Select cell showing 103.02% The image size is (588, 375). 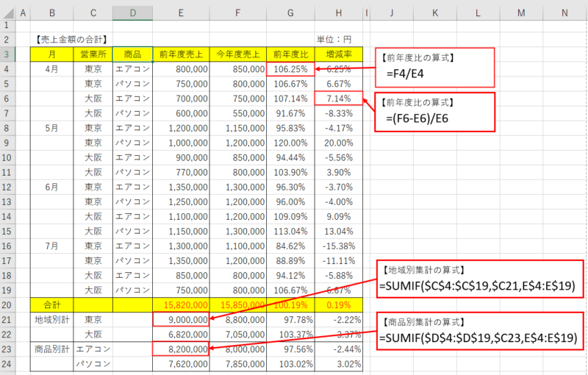tap(290, 364)
